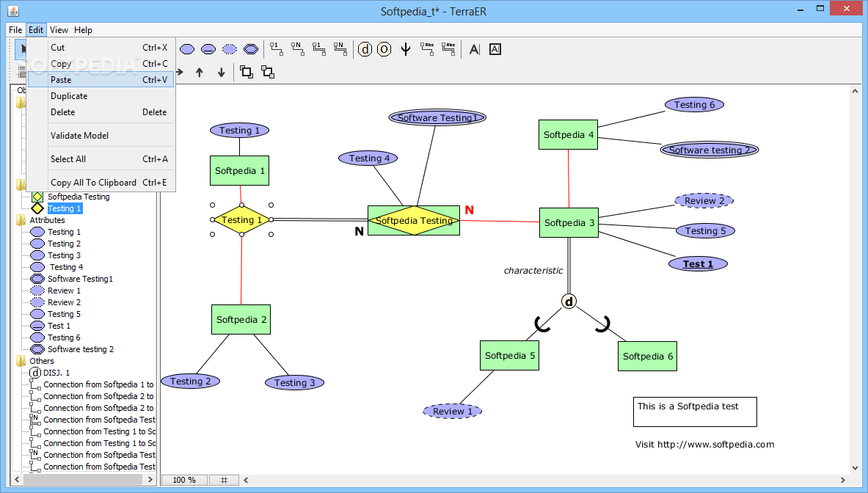Screen dimensions: 868x493
Task: Choose Cut from the Edit menu
Action: tap(101, 48)
